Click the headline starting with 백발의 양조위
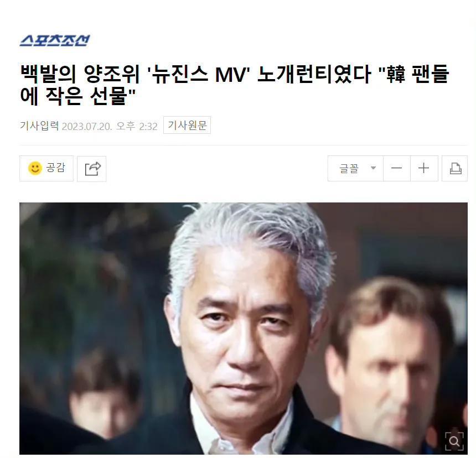This screenshot has width=476, height=458. [x=235, y=85]
